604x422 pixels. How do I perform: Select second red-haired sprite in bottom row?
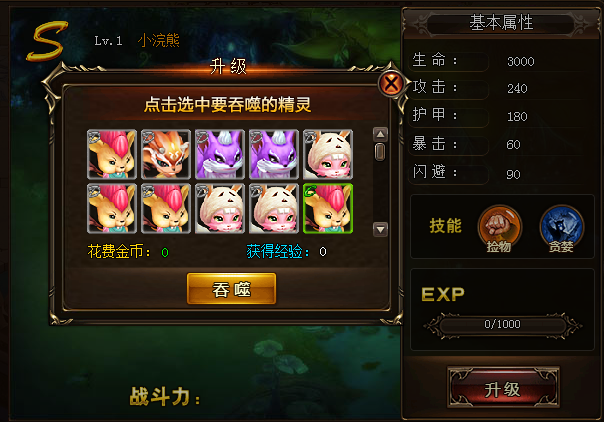click(166, 208)
